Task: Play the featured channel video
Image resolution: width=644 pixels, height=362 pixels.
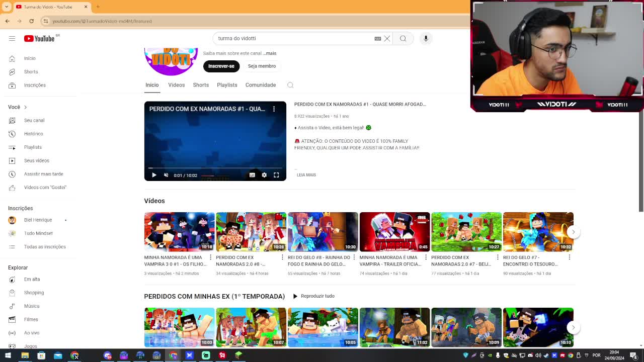Action: coord(154,175)
